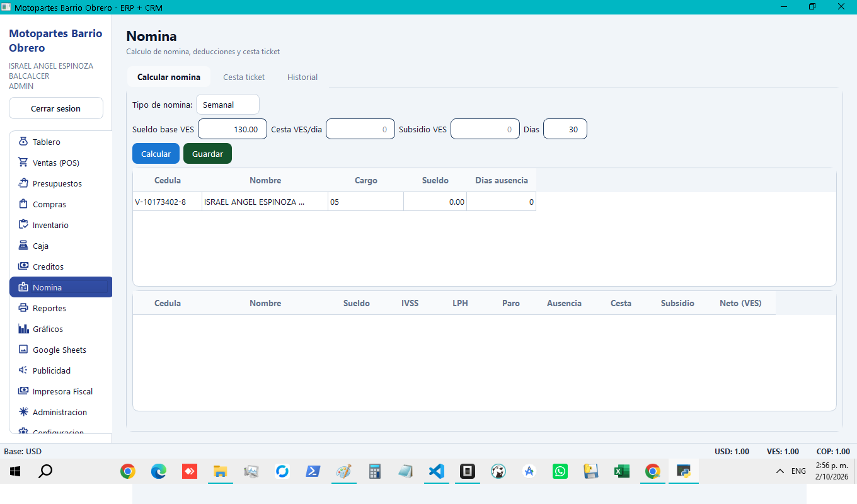857x504 pixels.
Task: Click the COP: 1.00 rate in status bar
Action: click(x=834, y=451)
